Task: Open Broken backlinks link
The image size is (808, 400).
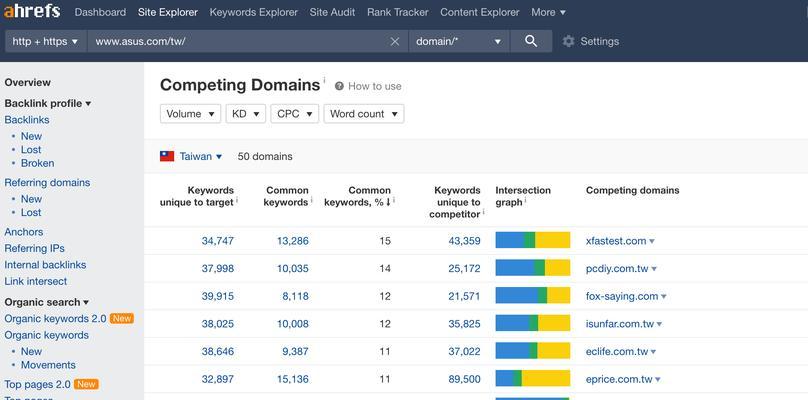Action: click(37, 163)
